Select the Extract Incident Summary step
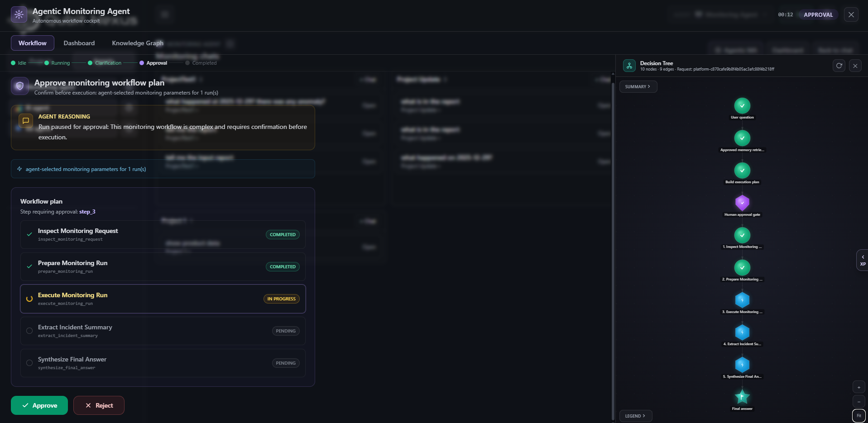This screenshot has width=868, height=423. pyautogui.click(x=163, y=331)
